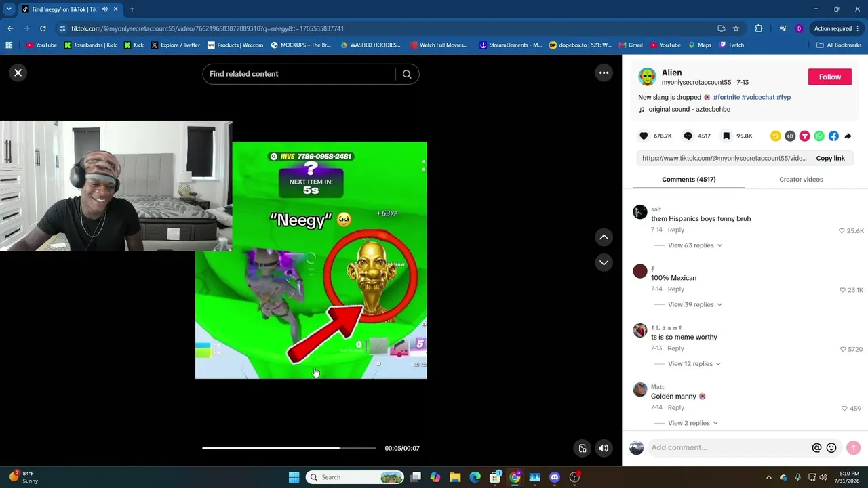Screen dimensions: 868x488
Task: Toggle the auto-scroll button beside the volume control
Action: point(583,448)
